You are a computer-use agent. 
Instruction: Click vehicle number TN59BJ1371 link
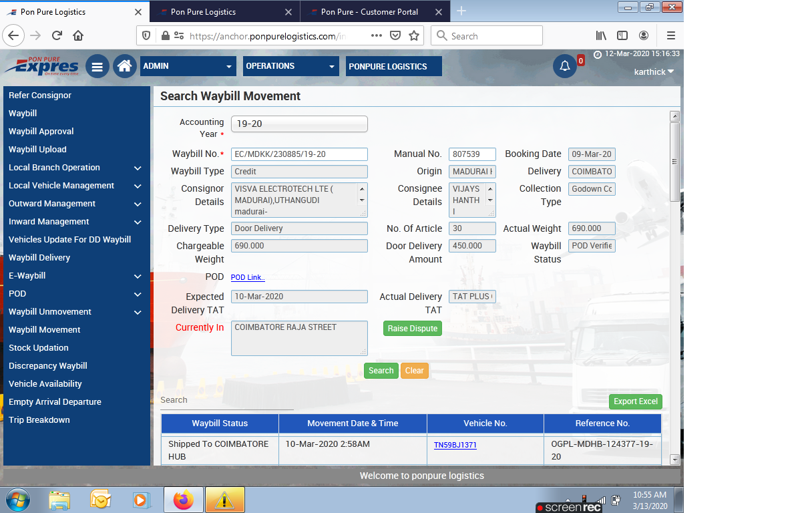[x=455, y=445]
